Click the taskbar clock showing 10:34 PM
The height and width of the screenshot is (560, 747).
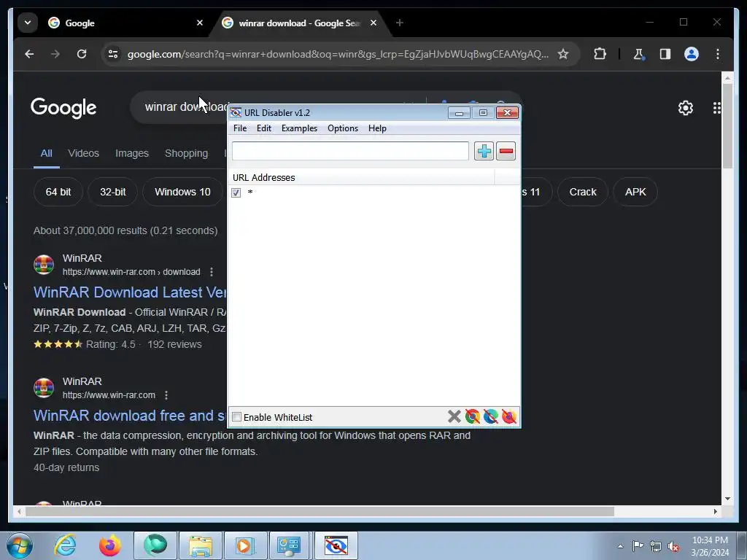[710, 546]
